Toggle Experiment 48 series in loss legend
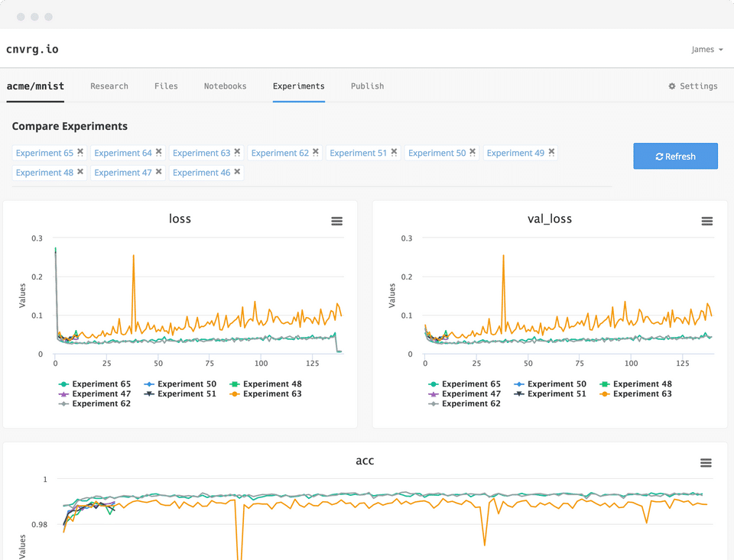Image resolution: width=734 pixels, height=560 pixels. pos(265,384)
